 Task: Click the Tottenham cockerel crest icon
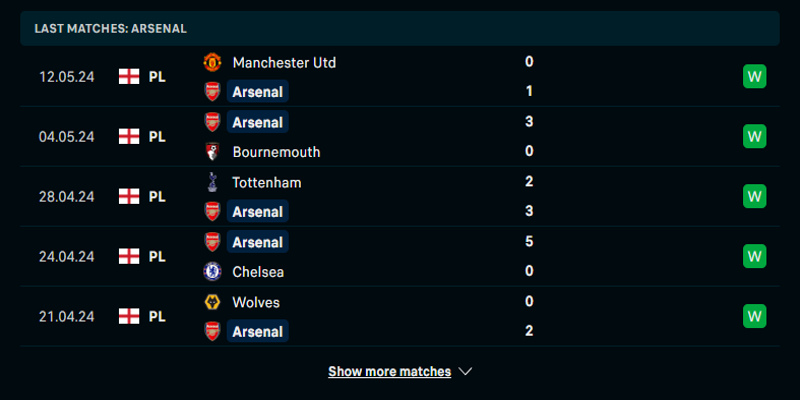pos(211,182)
